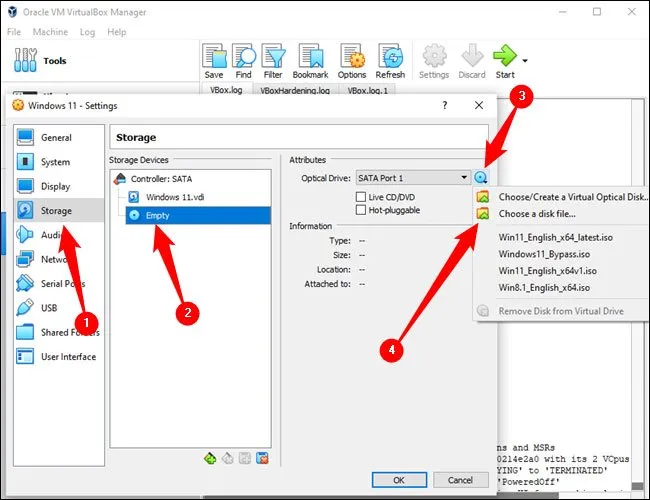Click the Refresh toolbar icon

[390, 60]
